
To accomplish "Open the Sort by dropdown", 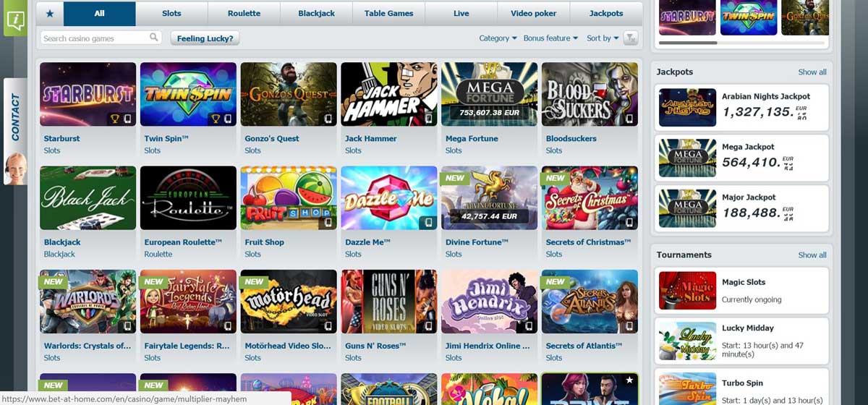I will click(603, 38).
